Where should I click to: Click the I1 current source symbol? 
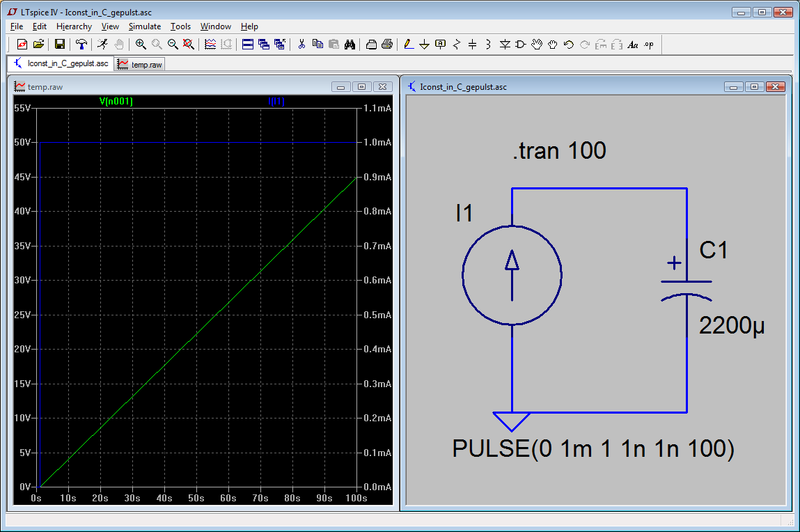512,275
